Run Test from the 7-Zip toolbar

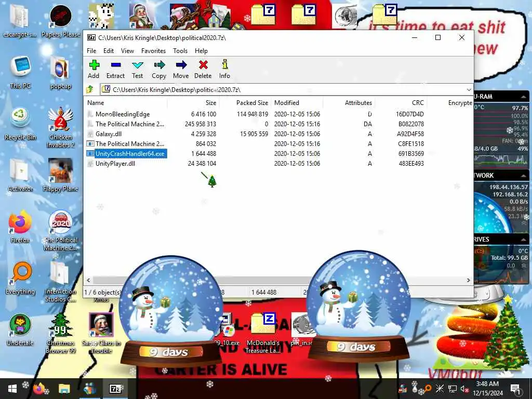[137, 69]
